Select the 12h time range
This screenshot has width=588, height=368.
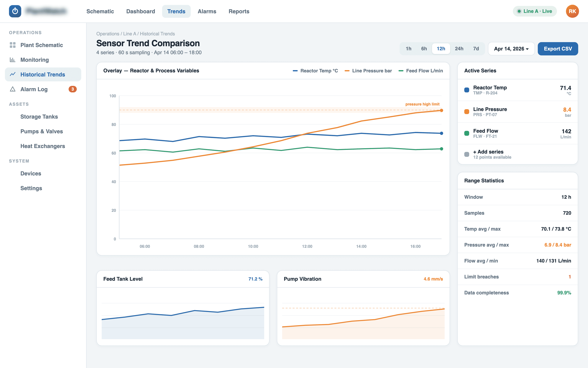point(441,49)
